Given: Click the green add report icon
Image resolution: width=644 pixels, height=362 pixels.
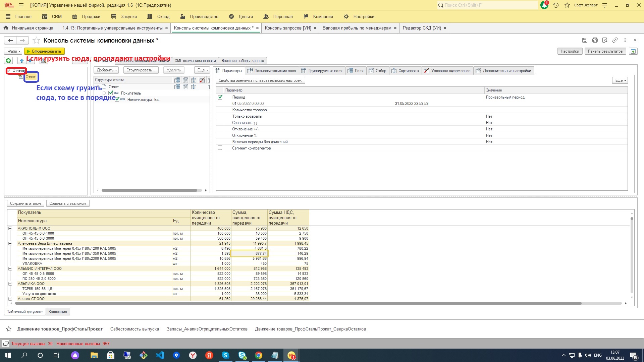Looking at the screenshot, I should click(x=8, y=61).
